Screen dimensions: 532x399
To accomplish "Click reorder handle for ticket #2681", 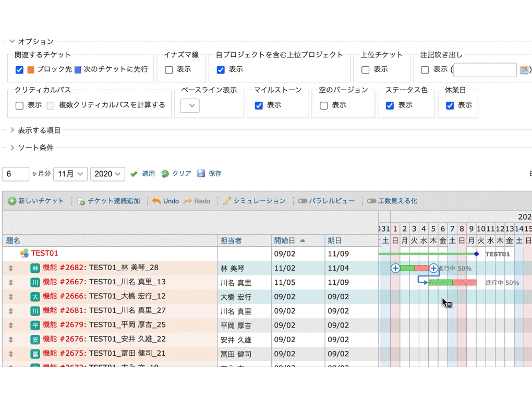I will click(11, 311).
